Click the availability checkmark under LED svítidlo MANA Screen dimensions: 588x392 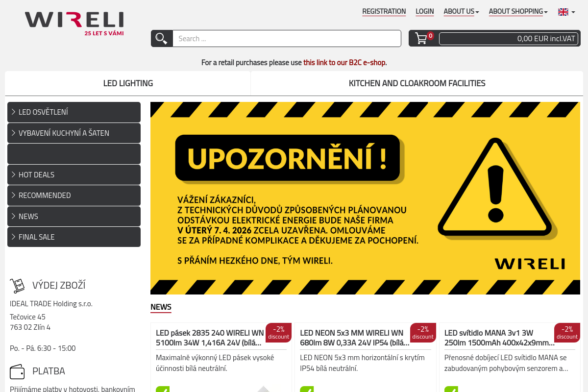click(451, 390)
